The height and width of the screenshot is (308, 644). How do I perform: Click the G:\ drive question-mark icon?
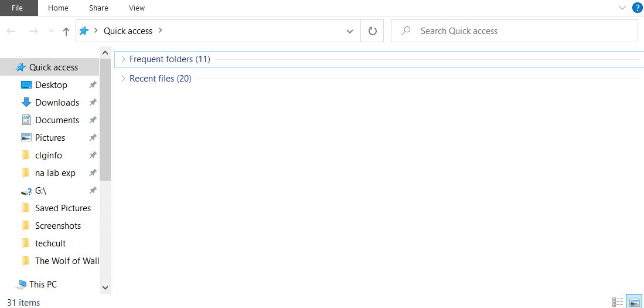coord(26,191)
